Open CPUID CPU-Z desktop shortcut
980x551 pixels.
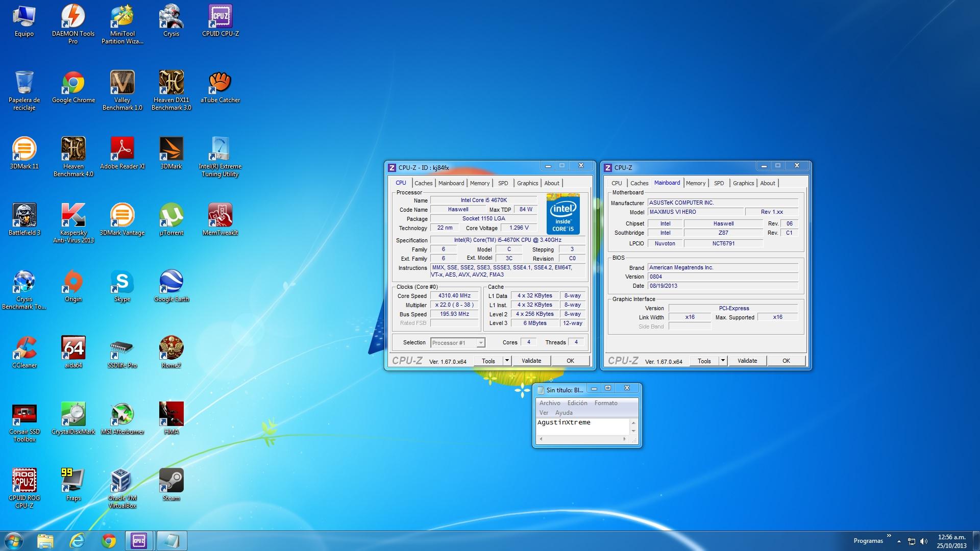[220, 21]
